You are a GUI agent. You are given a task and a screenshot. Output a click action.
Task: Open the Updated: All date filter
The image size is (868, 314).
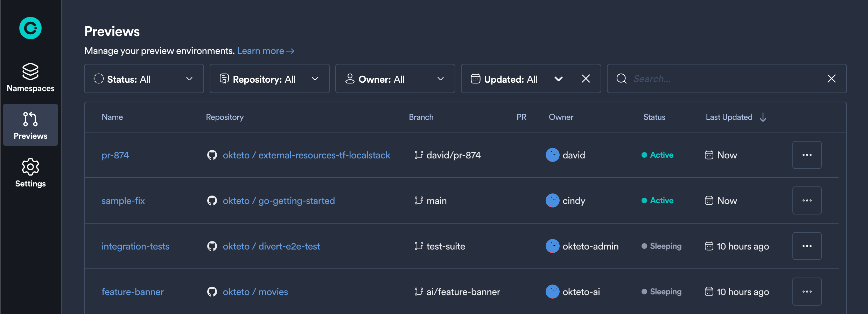[516, 79]
